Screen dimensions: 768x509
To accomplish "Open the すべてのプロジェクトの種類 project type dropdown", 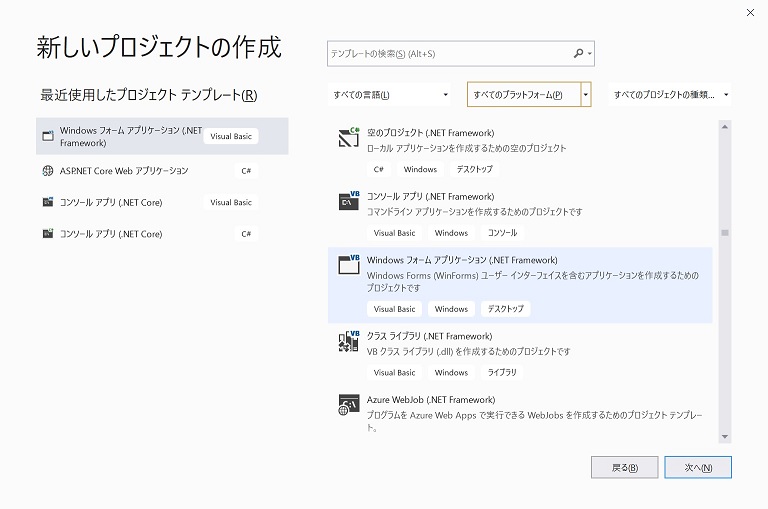I will 670,95.
